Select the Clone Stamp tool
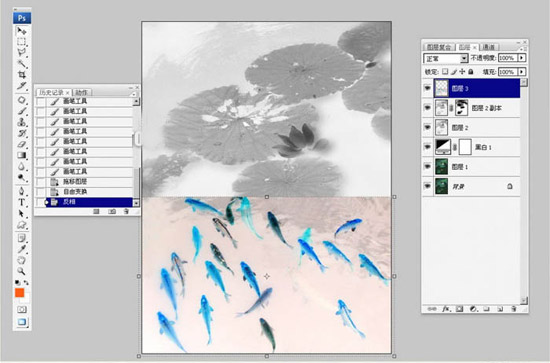The width and height of the screenshot is (550, 363). 21,122
